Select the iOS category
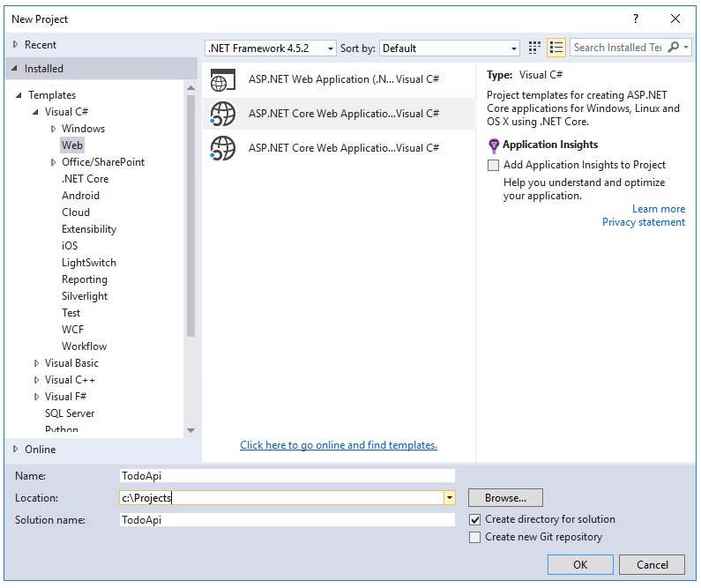Viewport: 701px width, 588px height. (70, 246)
